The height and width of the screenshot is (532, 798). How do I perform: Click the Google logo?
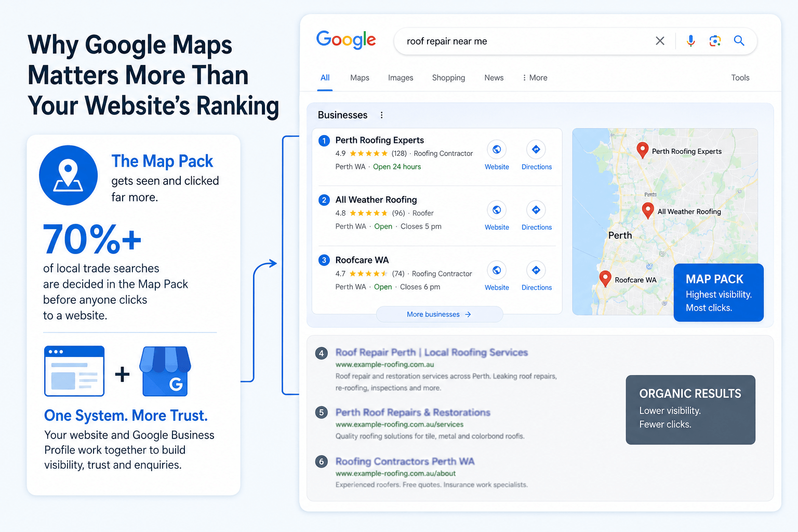[x=346, y=40]
